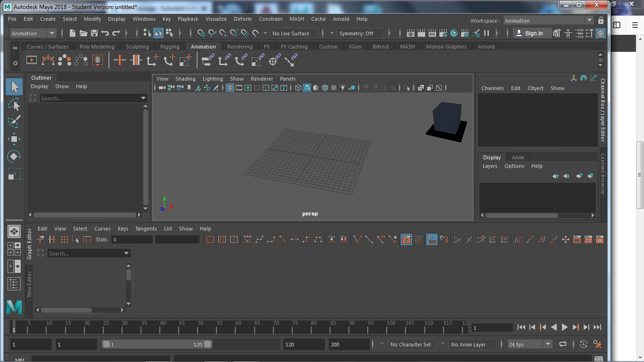Choose the Lasso selection tool
The image size is (644, 362).
[14, 104]
